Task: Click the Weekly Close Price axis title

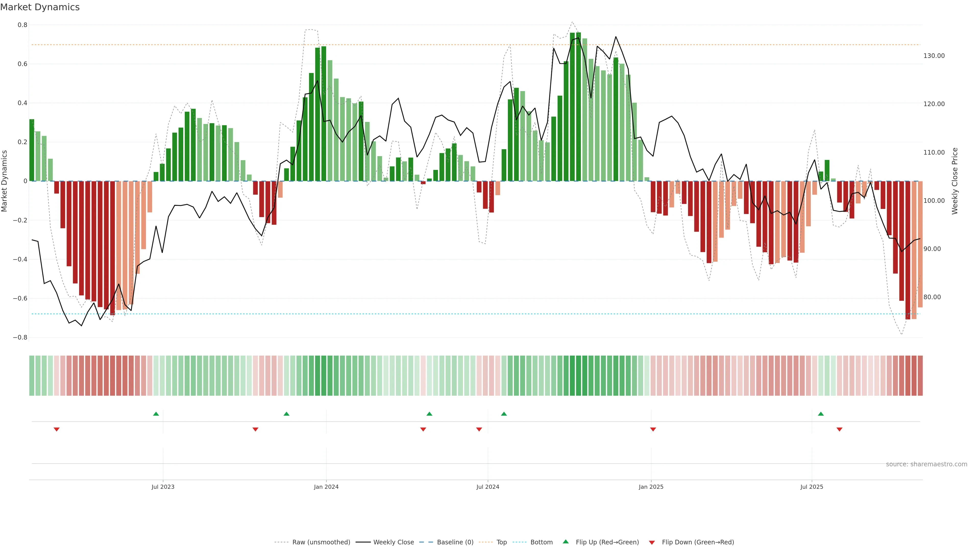Action: pos(954,181)
